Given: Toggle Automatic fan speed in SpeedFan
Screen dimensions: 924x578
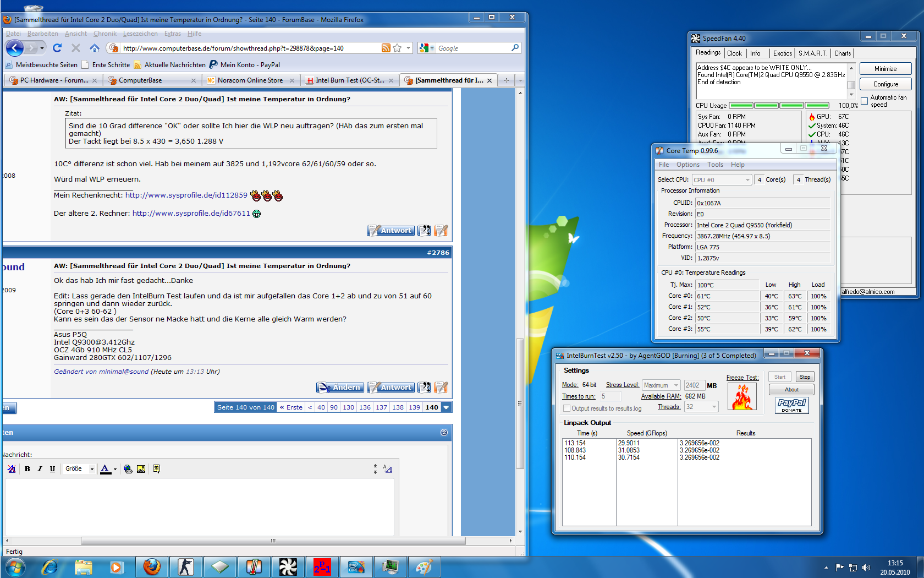Looking at the screenshot, I should pos(865,101).
